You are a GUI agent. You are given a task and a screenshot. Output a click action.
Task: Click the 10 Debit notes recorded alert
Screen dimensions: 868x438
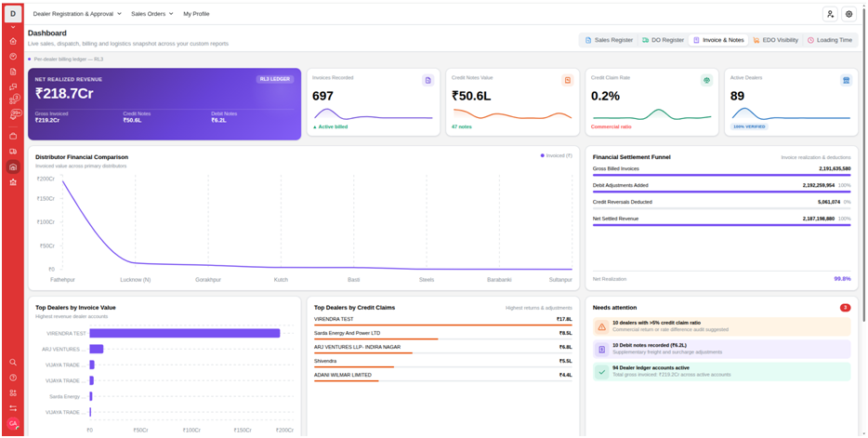click(721, 349)
